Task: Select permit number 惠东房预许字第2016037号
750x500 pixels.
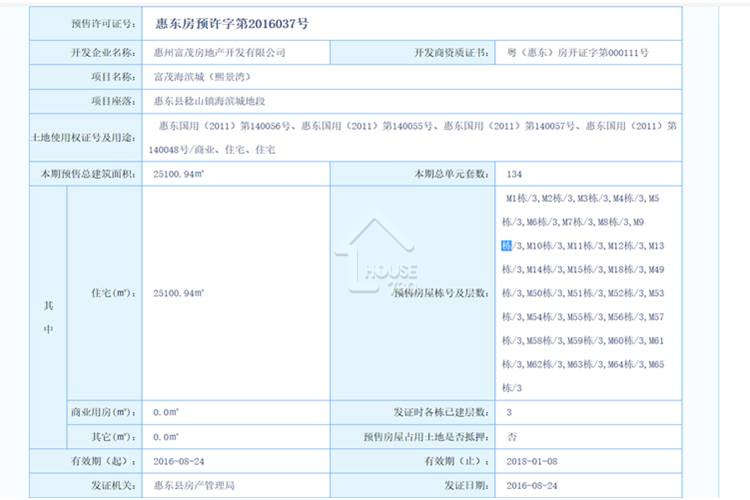Action: coord(232,23)
